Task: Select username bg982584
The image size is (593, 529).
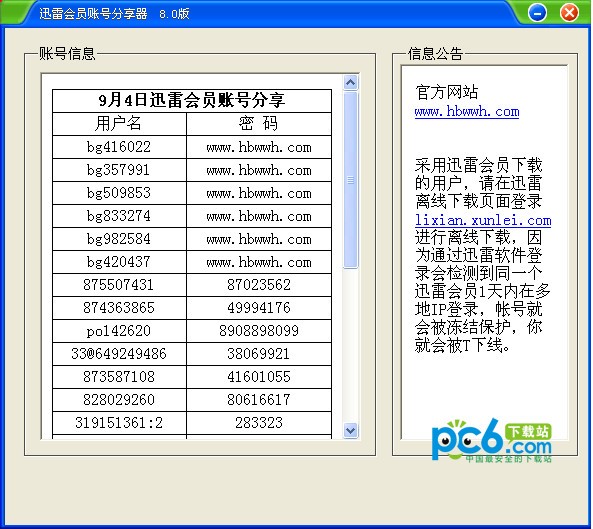Action: point(119,239)
